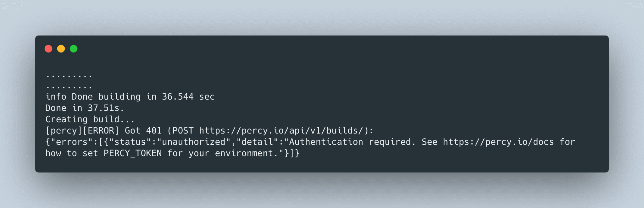Viewport: 644px width, 208px height.
Task: Click the "errors" JSON key
Action: click(72, 142)
